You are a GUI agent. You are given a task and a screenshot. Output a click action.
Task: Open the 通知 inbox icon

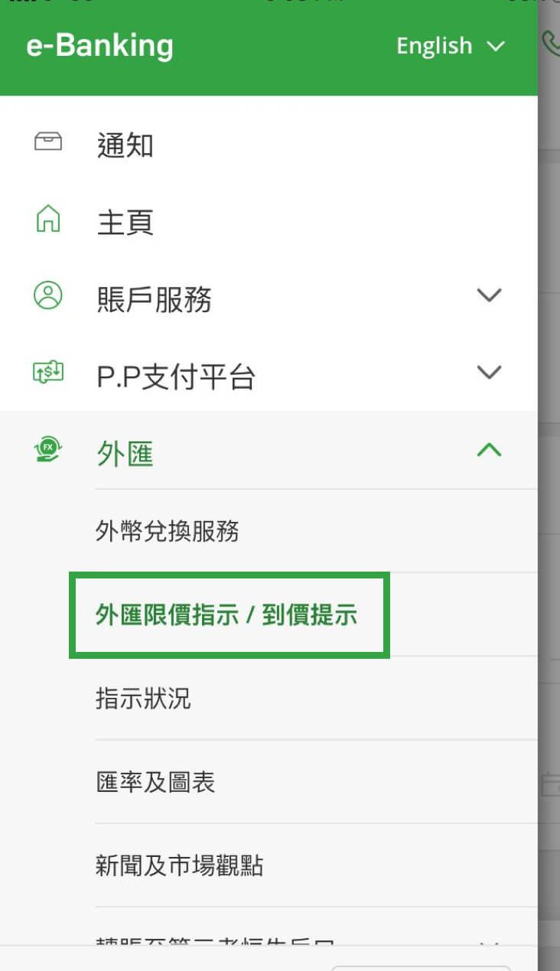[x=48, y=142]
